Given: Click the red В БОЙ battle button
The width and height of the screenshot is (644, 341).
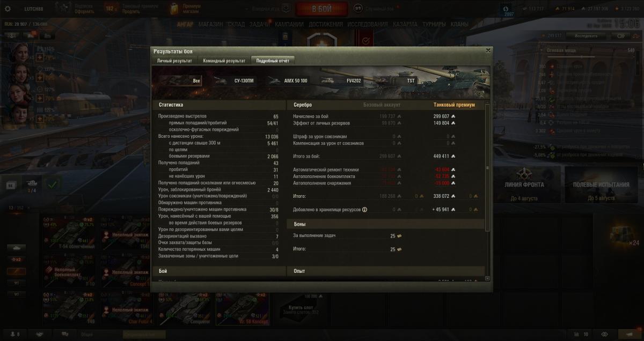Looking at the screenshot, I should pos(321,9).
